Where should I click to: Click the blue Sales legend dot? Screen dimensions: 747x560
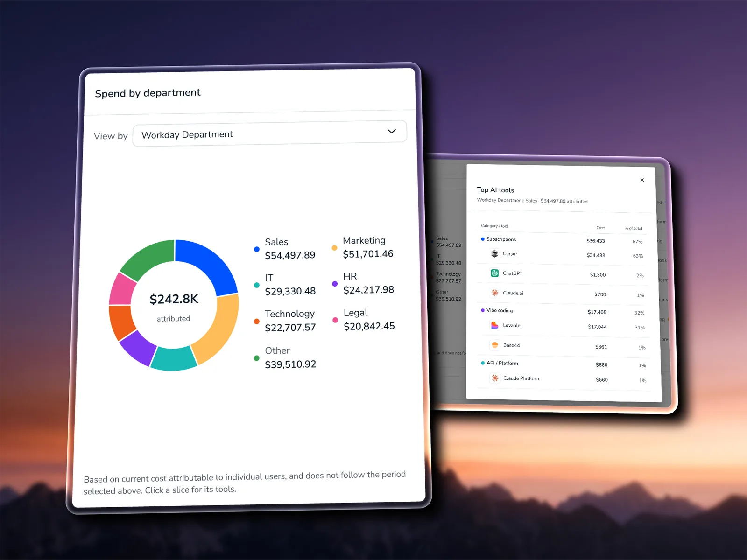(257, 249)
